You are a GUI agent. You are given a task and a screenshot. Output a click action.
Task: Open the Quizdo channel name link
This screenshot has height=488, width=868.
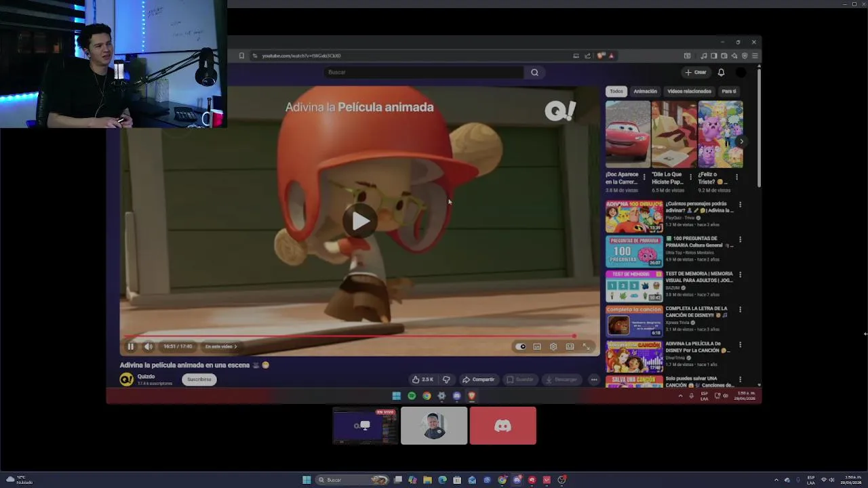click(146, 376)
